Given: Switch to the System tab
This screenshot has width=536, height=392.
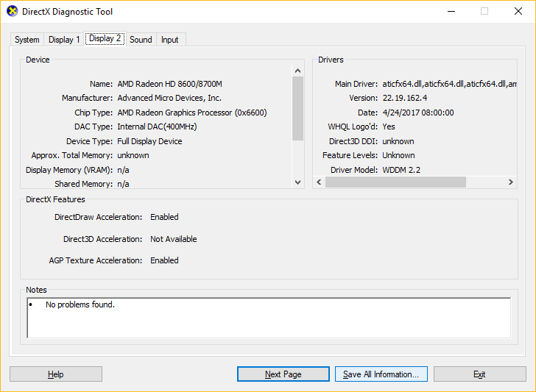Looking at the screenshot, I should coord(27,40).
